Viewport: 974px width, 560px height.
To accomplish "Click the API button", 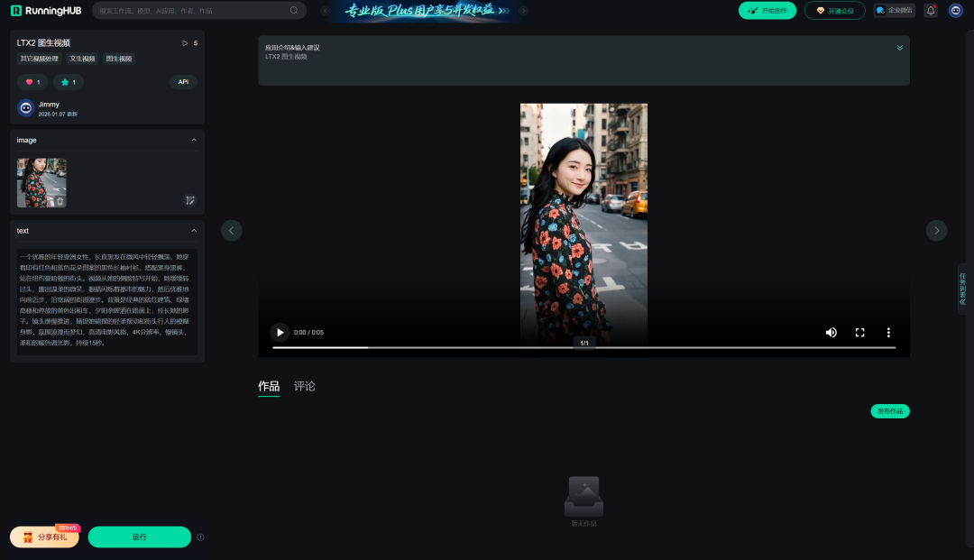I will pos(183,82).
